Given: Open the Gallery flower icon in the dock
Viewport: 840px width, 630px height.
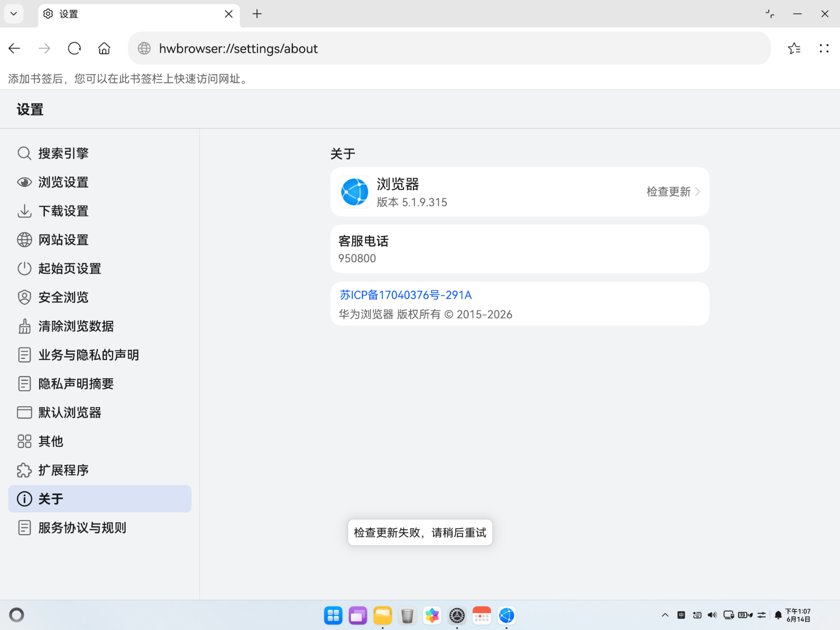Looking at the screenshot, I should (x=432, y=615).
